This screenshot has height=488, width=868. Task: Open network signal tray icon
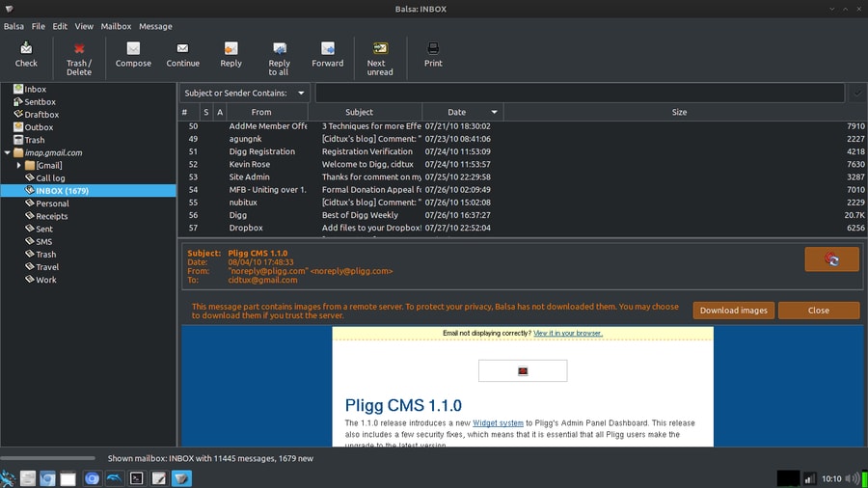pos(810,478)
